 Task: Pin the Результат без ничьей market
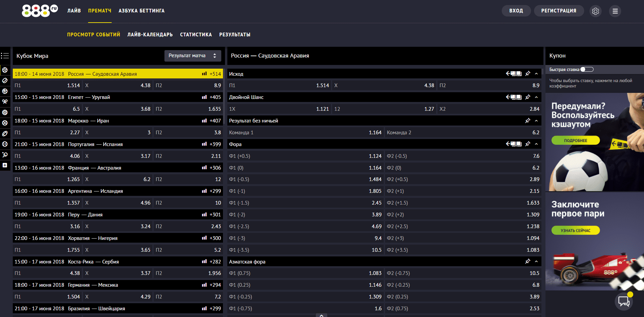click(528, 120)
